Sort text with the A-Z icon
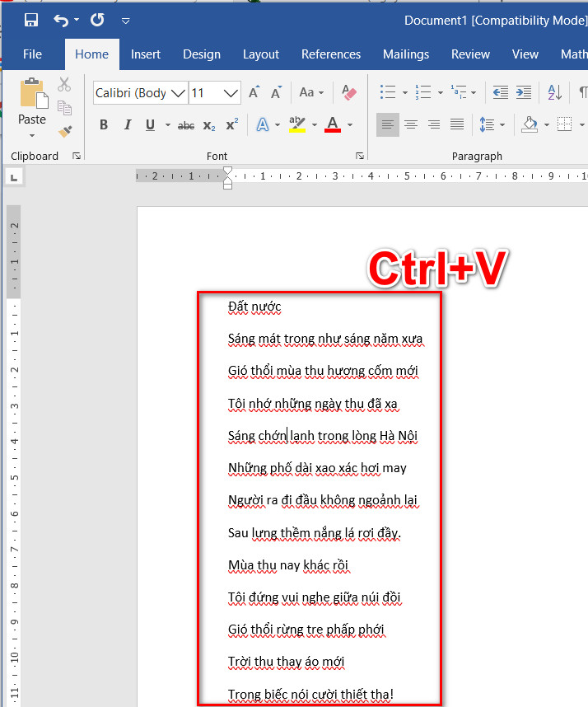588x707 pixels. pos(555,92)
